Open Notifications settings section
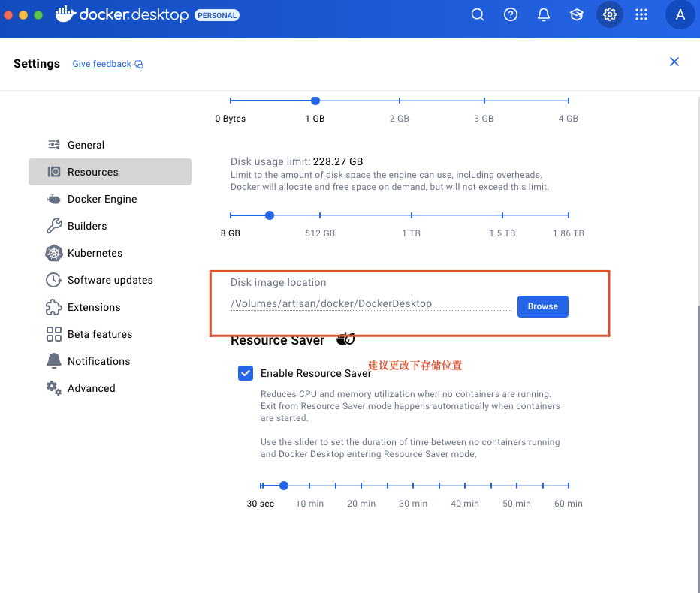 click(x=110, y=361)
